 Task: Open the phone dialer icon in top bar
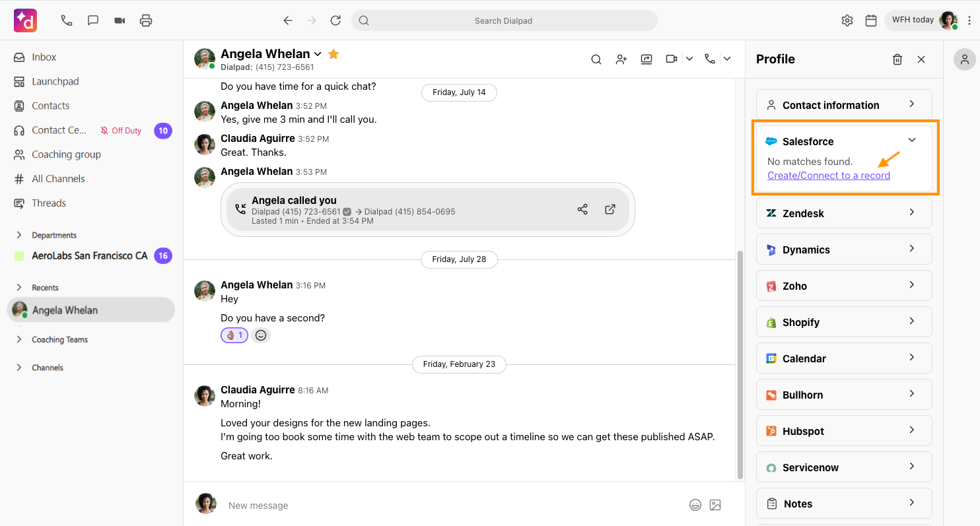(67, 20)
